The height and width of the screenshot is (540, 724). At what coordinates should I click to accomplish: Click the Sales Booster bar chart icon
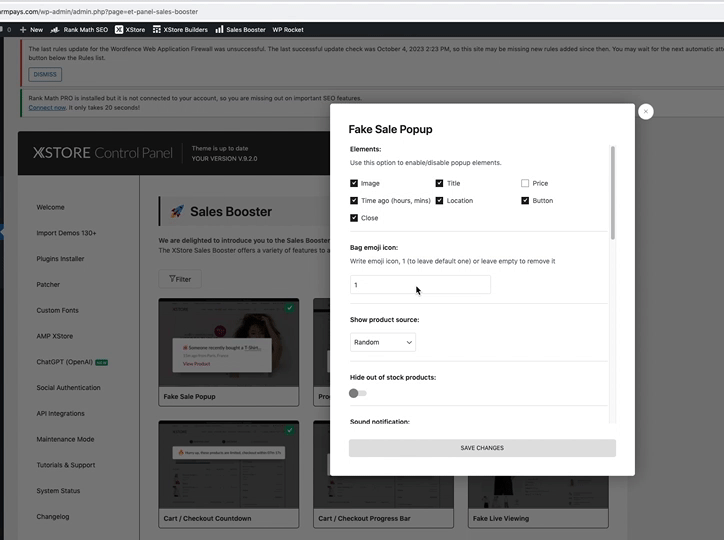pos(219,30)
